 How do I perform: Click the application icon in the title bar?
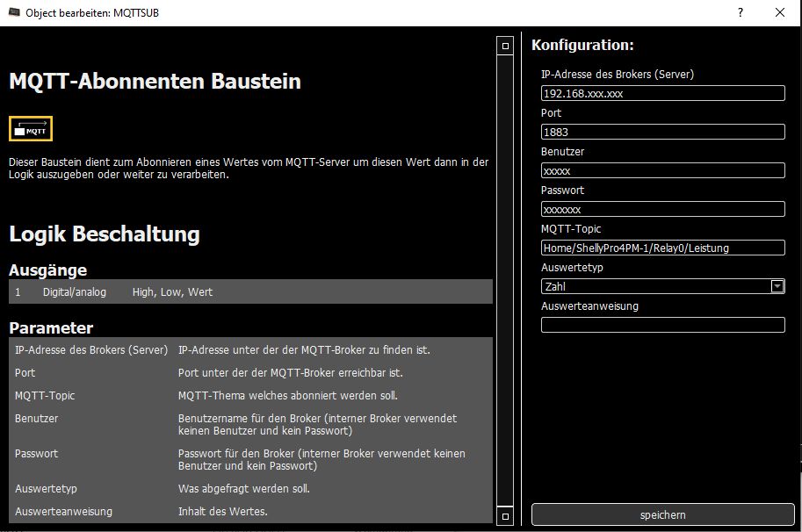click(x=12, y=13)
